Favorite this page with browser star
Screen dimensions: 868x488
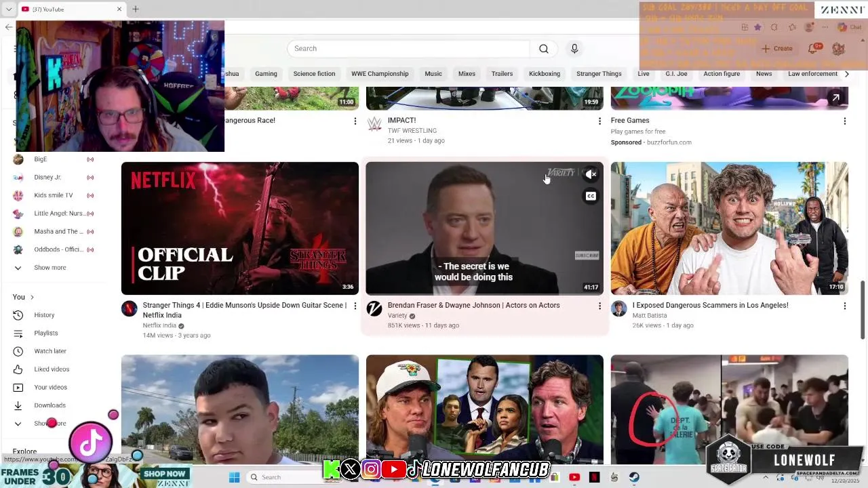click(x=757, y=27)
